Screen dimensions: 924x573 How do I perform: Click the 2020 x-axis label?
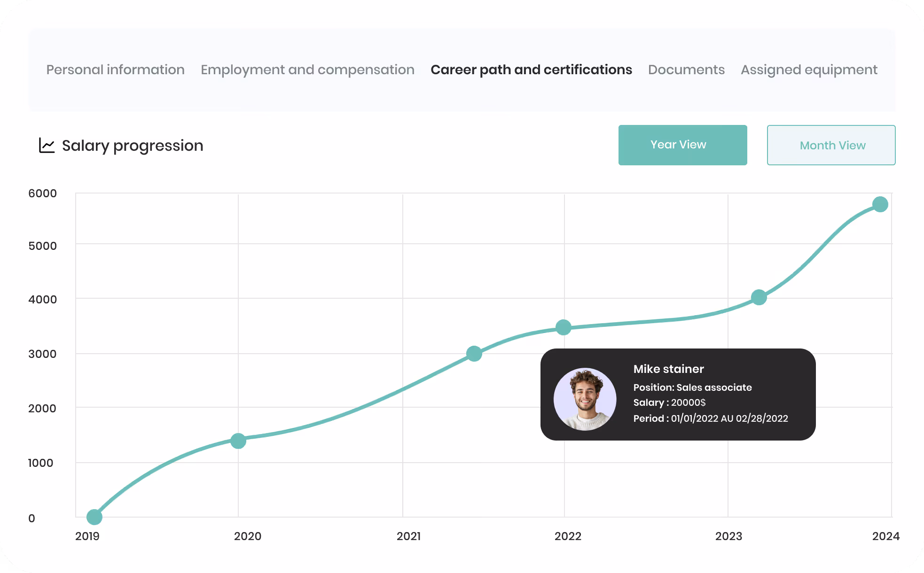248,536
